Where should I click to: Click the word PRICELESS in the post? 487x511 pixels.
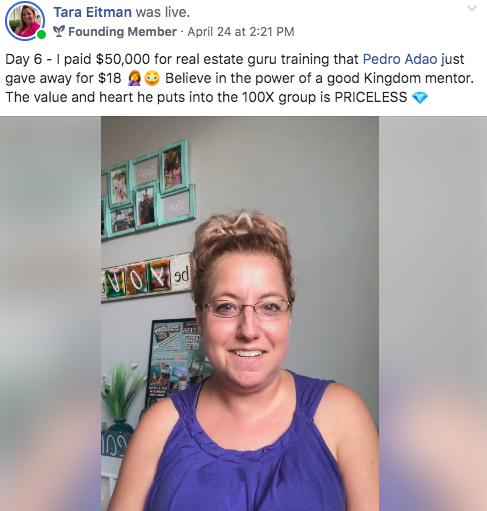pos(370,97)
